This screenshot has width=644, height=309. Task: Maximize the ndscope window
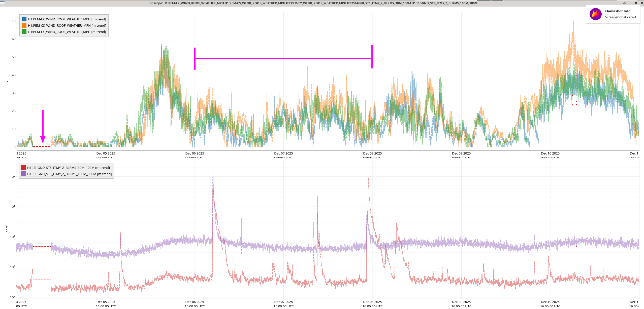pyautogui.click(x=636, y=3)
